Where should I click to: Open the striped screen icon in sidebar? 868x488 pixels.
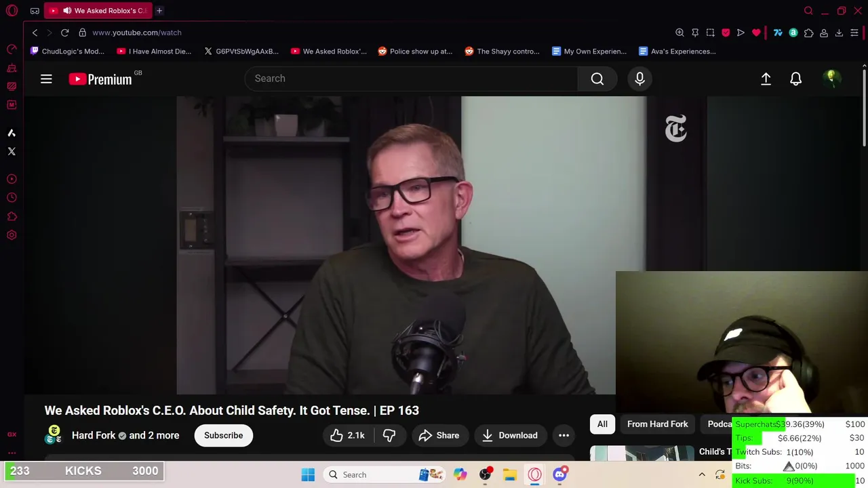[12, 86]
